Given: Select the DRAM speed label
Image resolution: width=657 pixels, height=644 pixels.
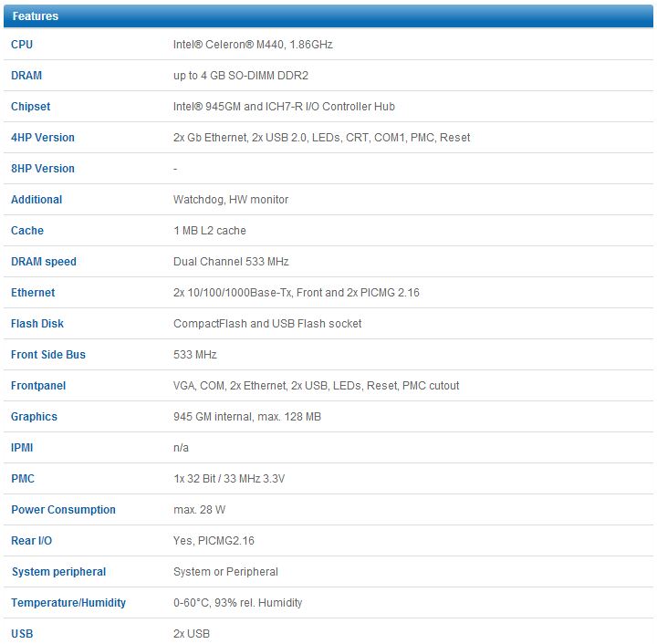Looking at the screenshot, I should click(x=44, y=261).
